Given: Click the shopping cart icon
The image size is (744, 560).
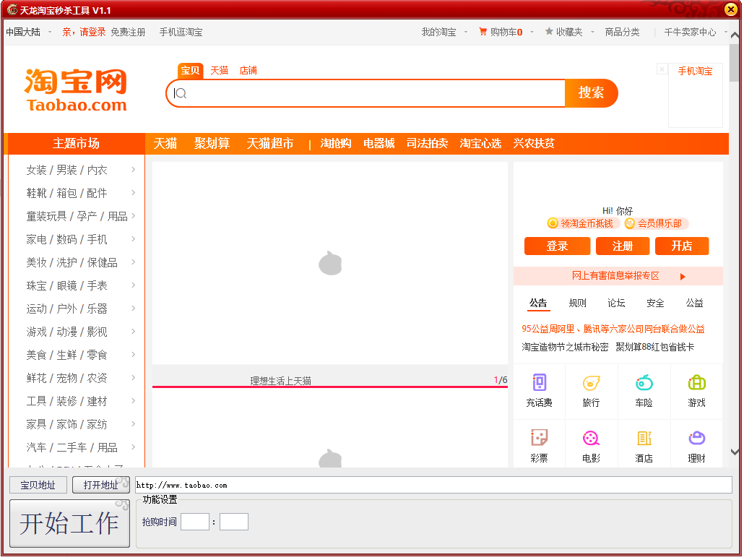Looking at the screenshot, I should [x=483, y=32].
